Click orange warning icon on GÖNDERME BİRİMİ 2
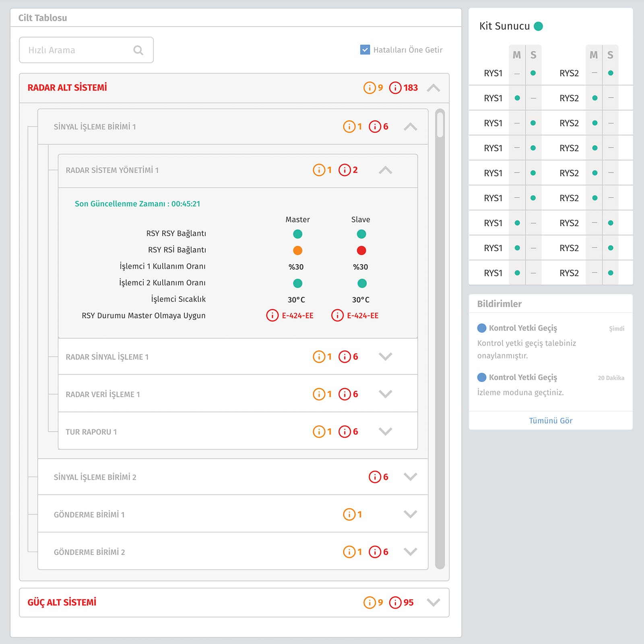This screenshot has height=644, width=644. (x=349, y=552)
